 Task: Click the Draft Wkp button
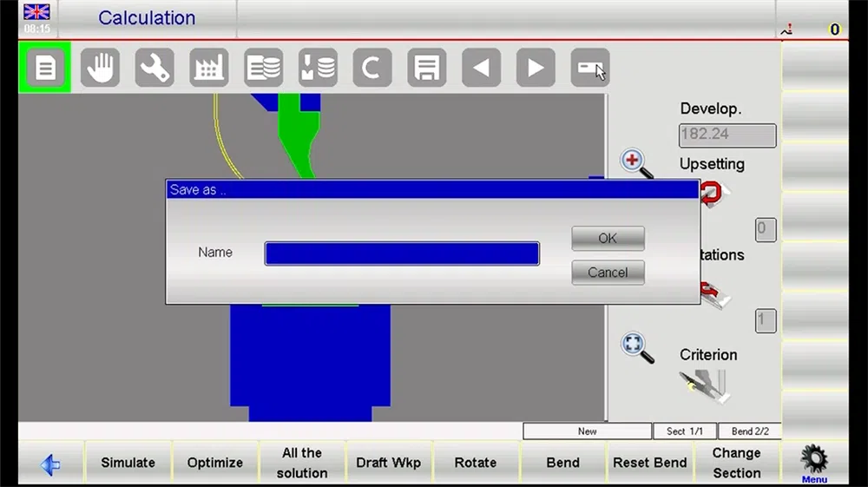click(x=389, y=463)
